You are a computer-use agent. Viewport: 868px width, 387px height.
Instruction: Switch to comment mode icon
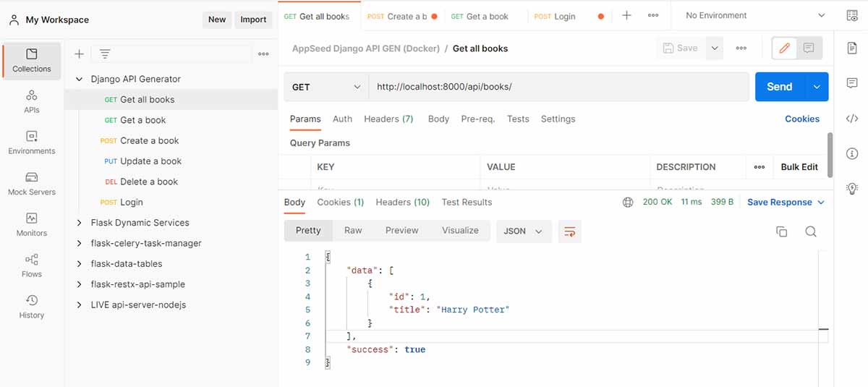[809, 48]
